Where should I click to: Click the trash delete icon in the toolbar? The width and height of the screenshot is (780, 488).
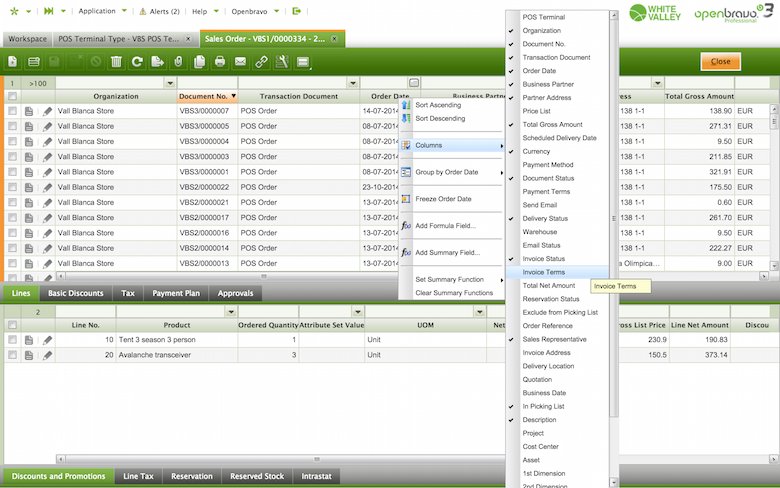(x=116, y=62)
